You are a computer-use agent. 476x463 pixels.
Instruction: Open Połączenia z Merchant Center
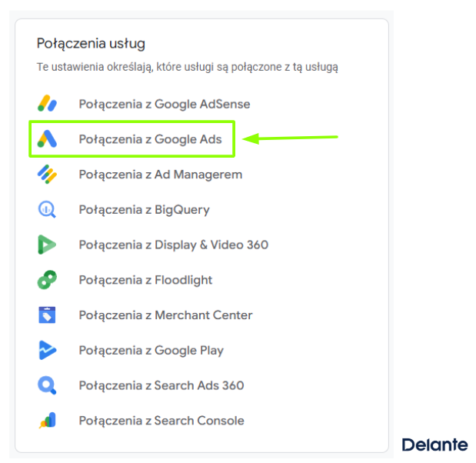pyautogui.click(x=165, y=315)
